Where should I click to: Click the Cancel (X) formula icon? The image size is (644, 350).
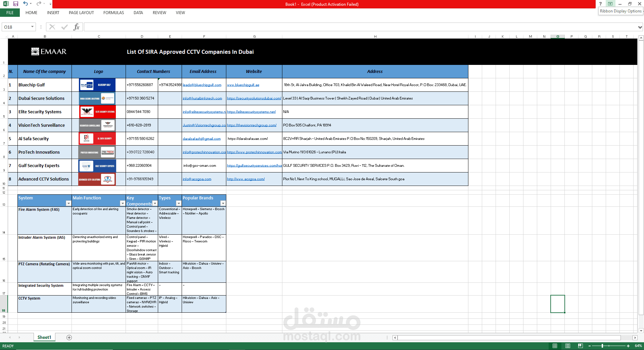click(52, 27)
